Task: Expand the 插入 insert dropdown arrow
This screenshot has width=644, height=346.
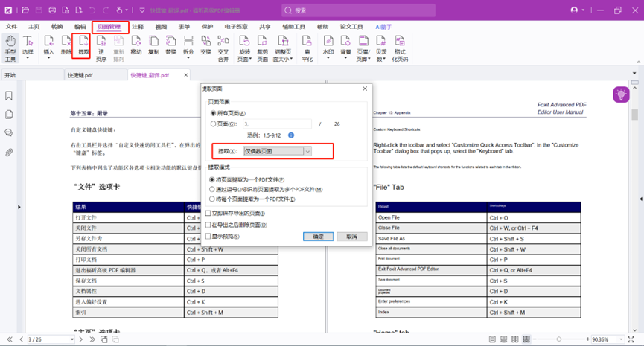Action: coord(48,58)
